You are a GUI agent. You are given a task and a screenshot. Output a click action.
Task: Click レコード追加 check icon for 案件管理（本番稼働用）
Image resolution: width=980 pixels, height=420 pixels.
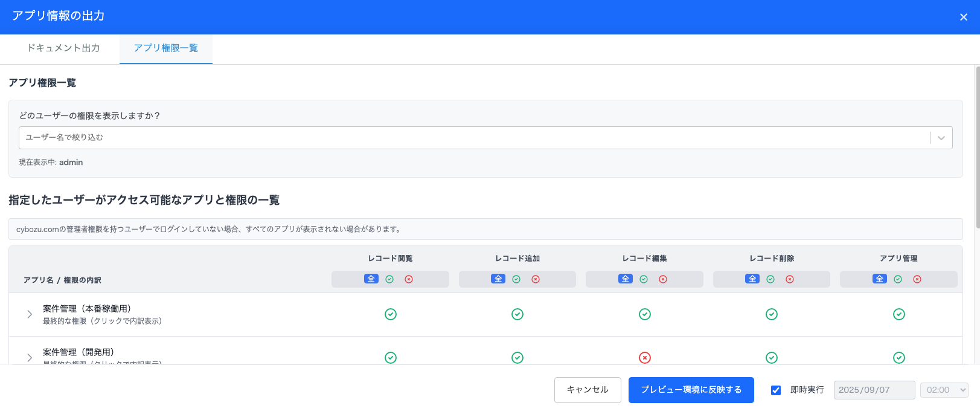(x=517, y=314)
